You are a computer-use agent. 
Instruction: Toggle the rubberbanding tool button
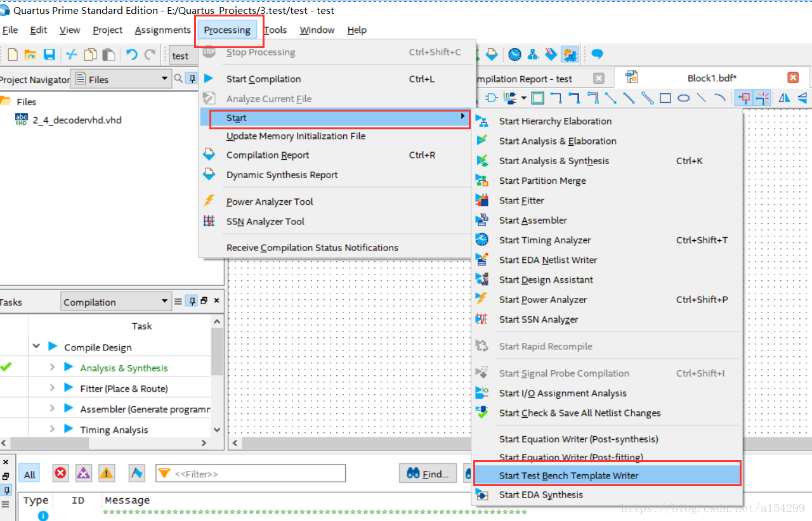click(744, 98)
